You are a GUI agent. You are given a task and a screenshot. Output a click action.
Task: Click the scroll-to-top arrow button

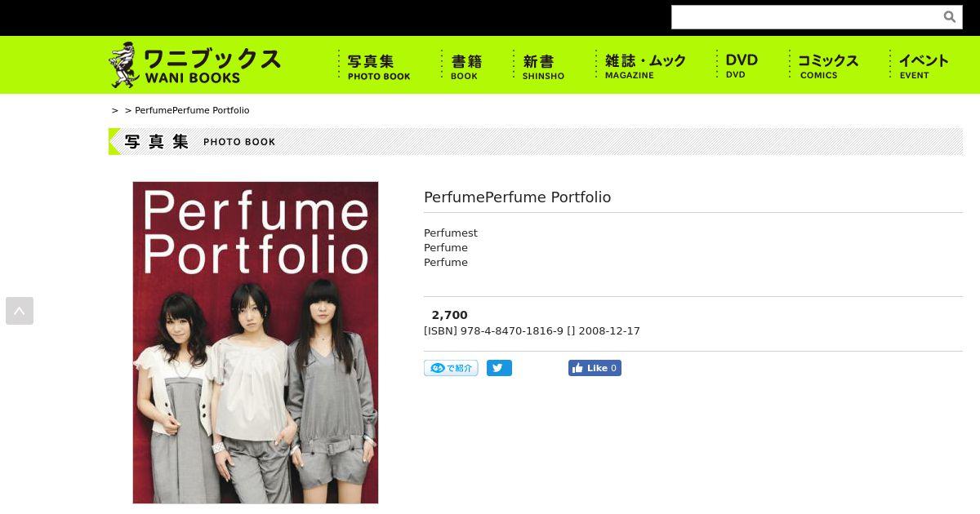pos(20,311)
